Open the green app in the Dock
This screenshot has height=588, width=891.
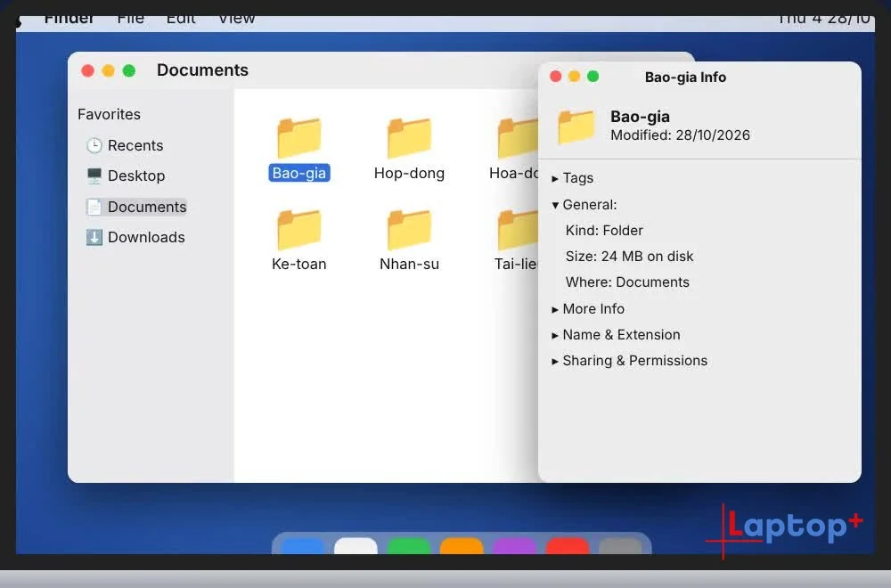tap(409, 545)
